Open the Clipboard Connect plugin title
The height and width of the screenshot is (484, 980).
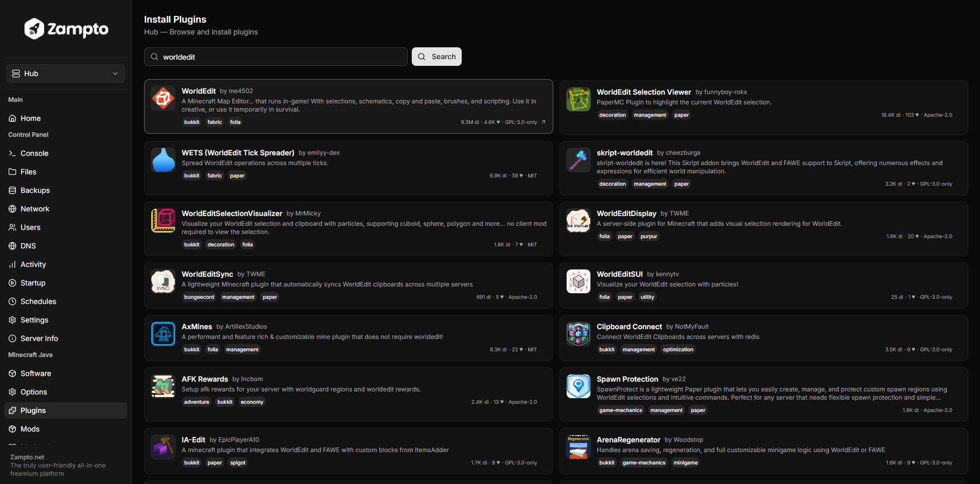click(x=629, y=327)
